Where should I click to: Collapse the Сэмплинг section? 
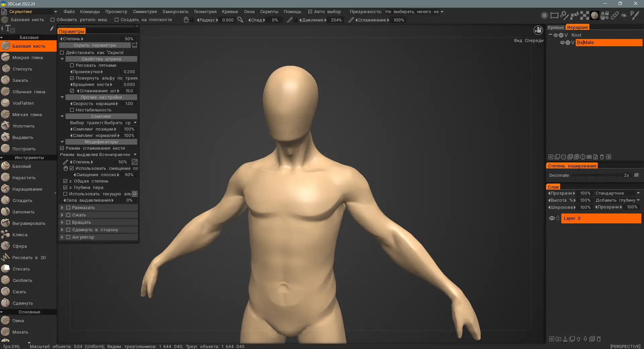coord(62,116)
